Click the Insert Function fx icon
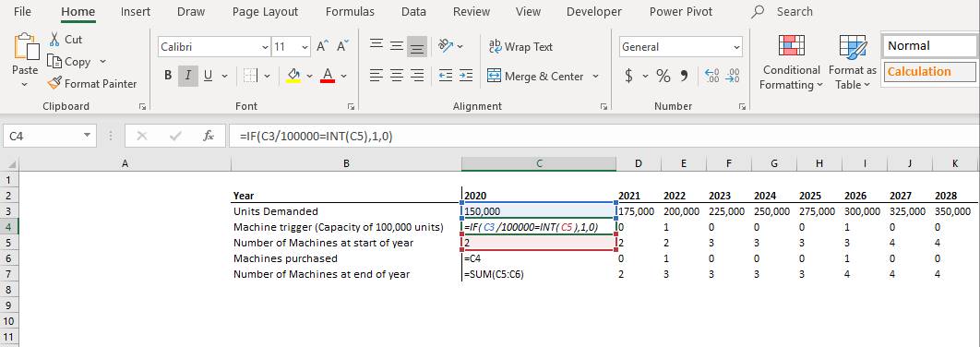The height and width of the screenshot is (347, 980). 209,136
